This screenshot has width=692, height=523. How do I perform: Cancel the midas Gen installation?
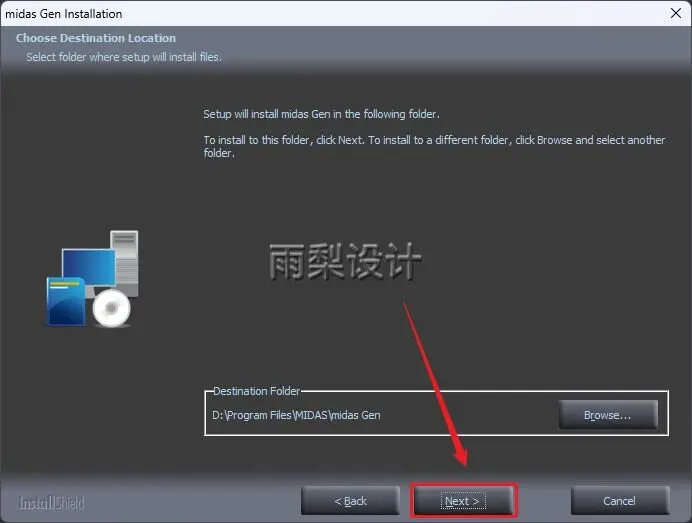click(x=620, y=501)
